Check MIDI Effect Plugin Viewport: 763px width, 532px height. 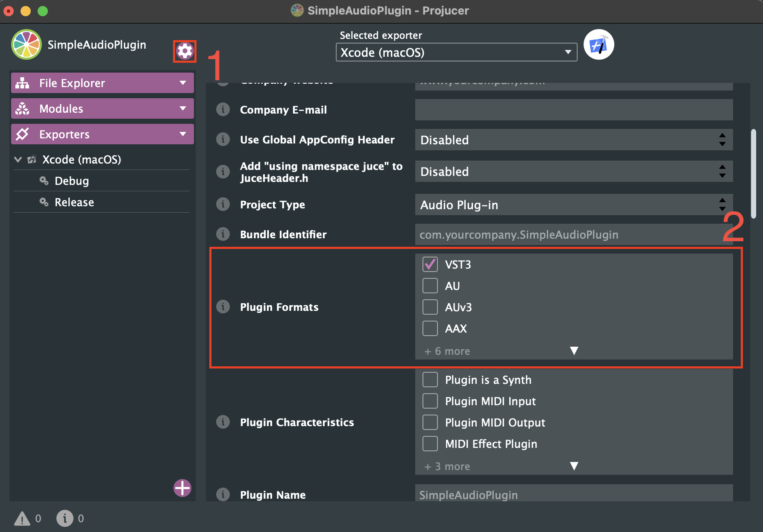(x=430, y=444)
